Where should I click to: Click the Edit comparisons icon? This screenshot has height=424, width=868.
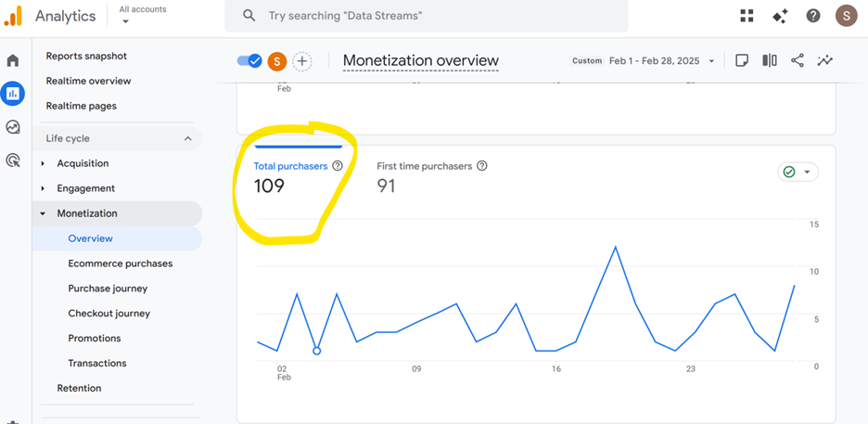[x=770, y=60]
